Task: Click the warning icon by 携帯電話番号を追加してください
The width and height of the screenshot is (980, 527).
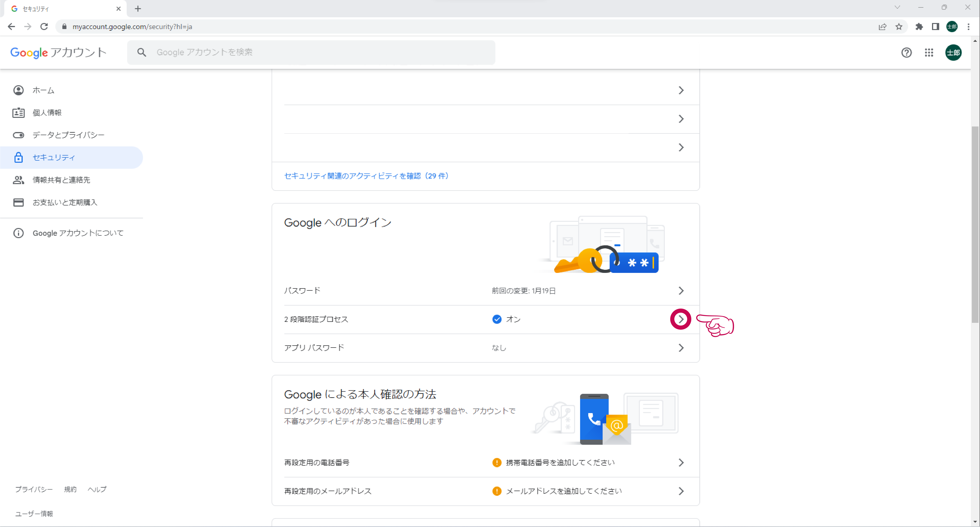Action: tap(497, 463)
